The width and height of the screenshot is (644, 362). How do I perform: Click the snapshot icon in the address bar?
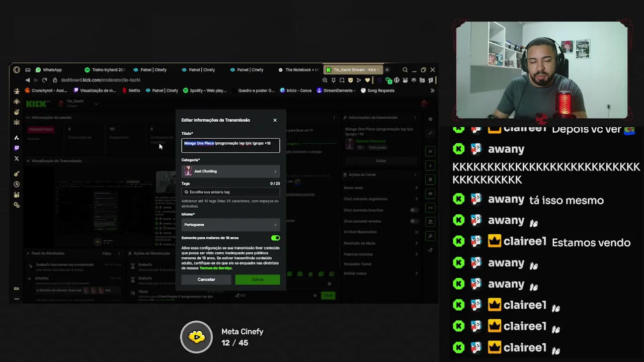(x=342, y=80)
